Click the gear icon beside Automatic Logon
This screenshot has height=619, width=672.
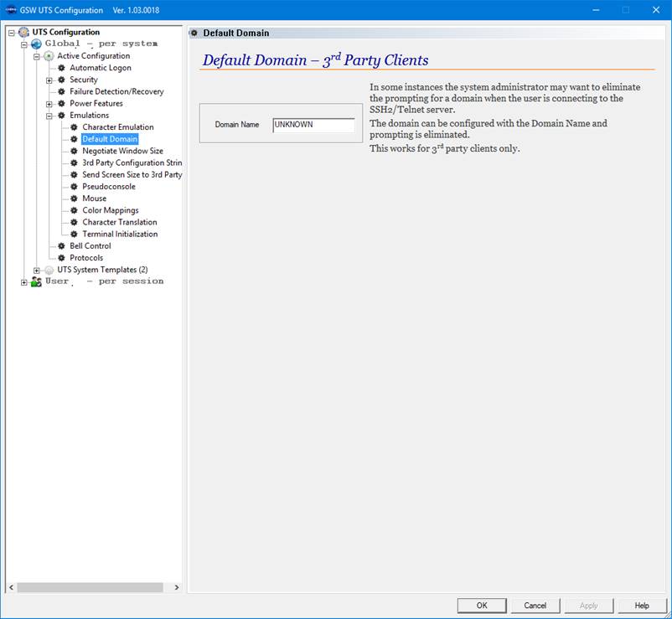click(61, 68)
